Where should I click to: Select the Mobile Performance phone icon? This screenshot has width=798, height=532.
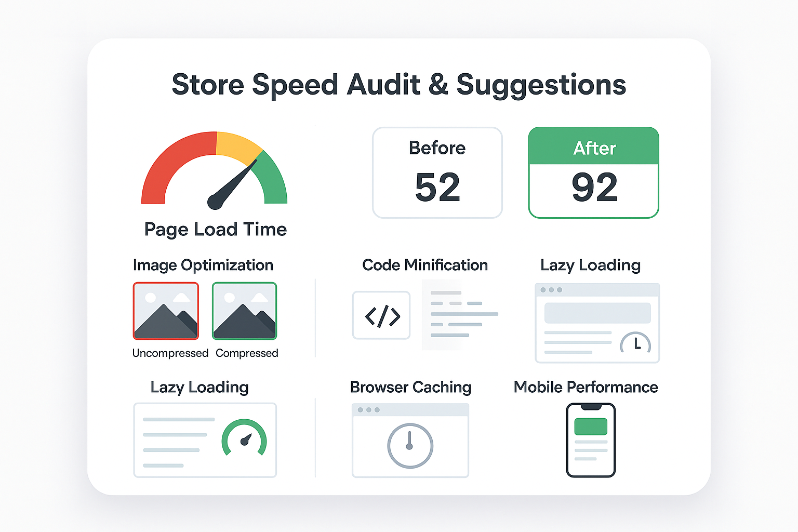pyautogui.click(x=590, y=439)
